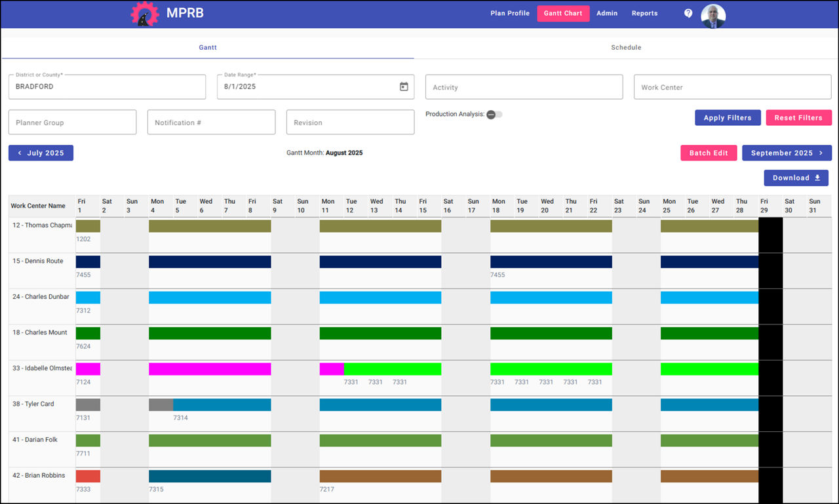Open the user profile avatar
This screenshot has width=839, height=504.
713,16
